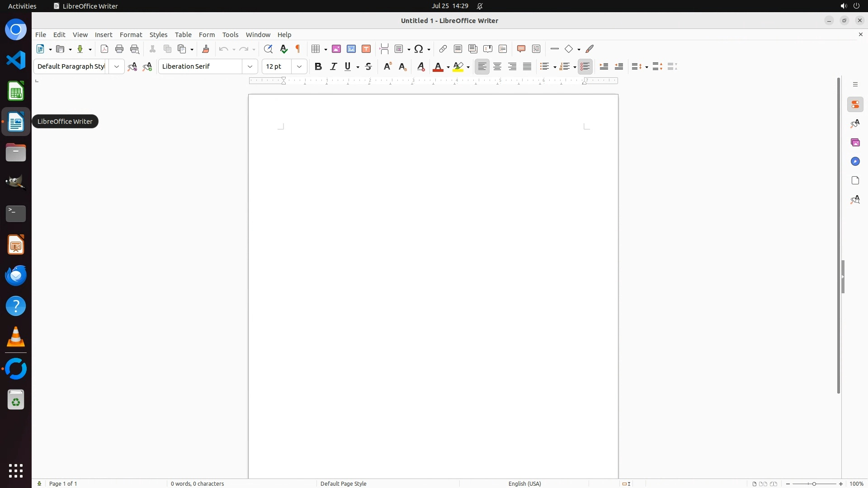Screen dimensions: 868x488
Task: Toggle Formatting Marks pilcrow button
Action: pyautogui.click(x=298, y=49)
